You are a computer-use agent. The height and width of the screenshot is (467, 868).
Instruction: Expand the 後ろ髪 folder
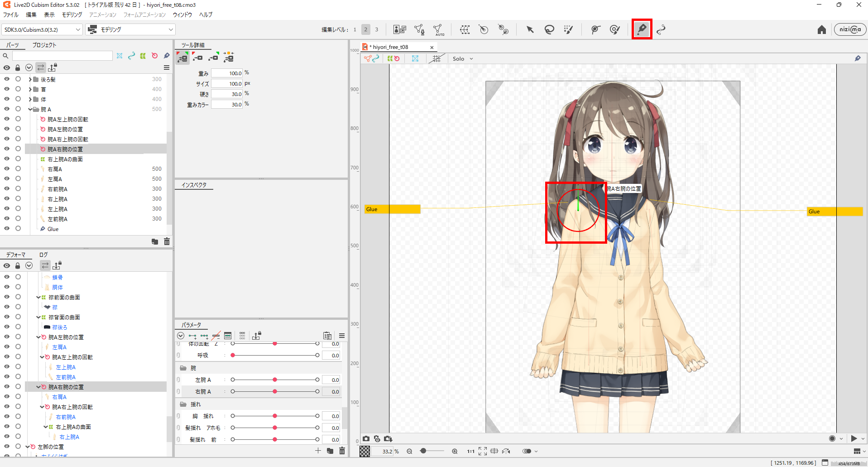pyautogui.click(x=30, y=79)
